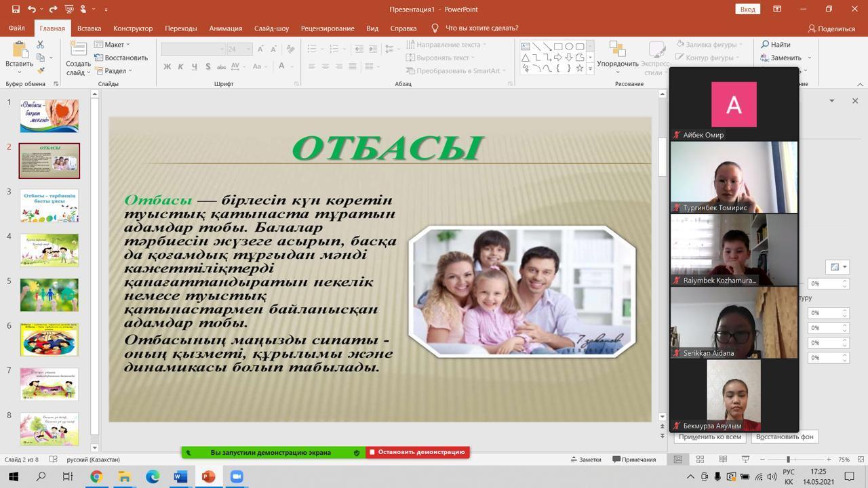Click the zoom slider in status bar
Image resolution: width=868 pixels, height=488 pixels.
coord(787,459)
